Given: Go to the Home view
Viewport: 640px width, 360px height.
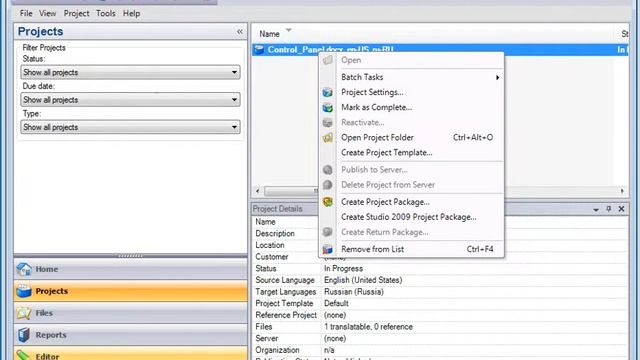Looking at the screenshot, I should click(130, 269).
